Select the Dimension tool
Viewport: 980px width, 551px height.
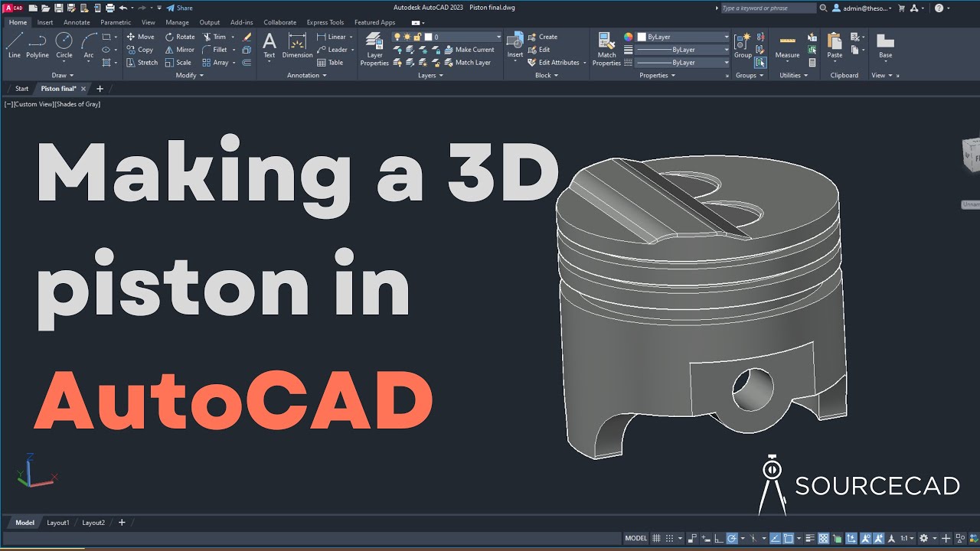click(297, 45)
